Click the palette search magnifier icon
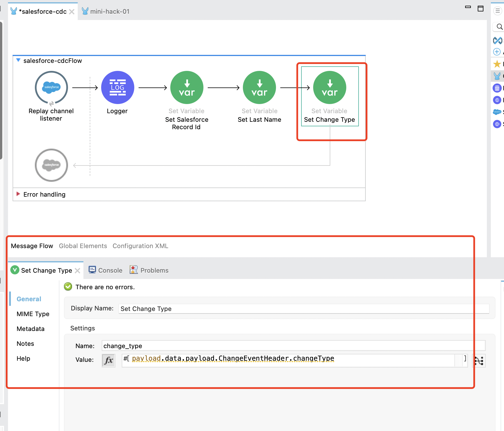 [x=499, y=27]
